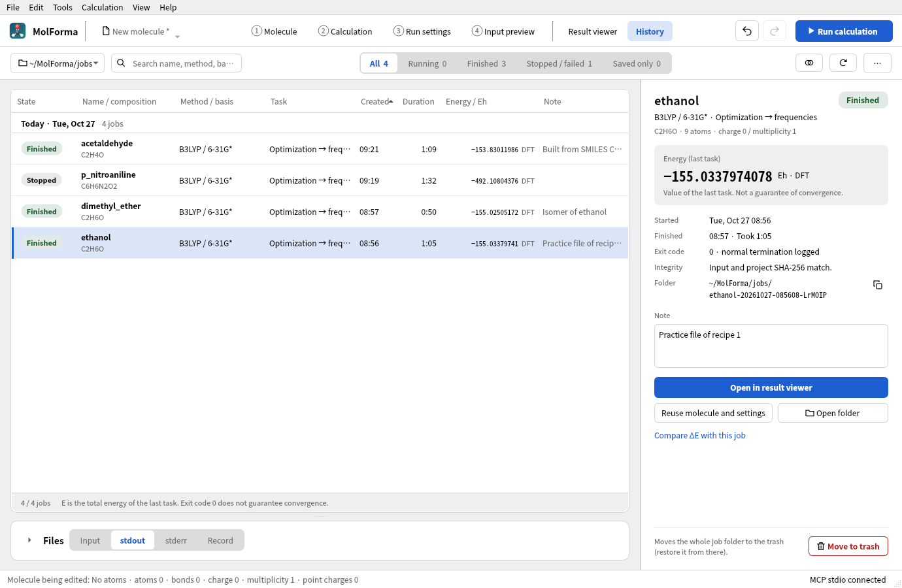The width and height of the screenshot is (902, 588).
Task: Click Move to trash button
Action: tap(848, 546)
